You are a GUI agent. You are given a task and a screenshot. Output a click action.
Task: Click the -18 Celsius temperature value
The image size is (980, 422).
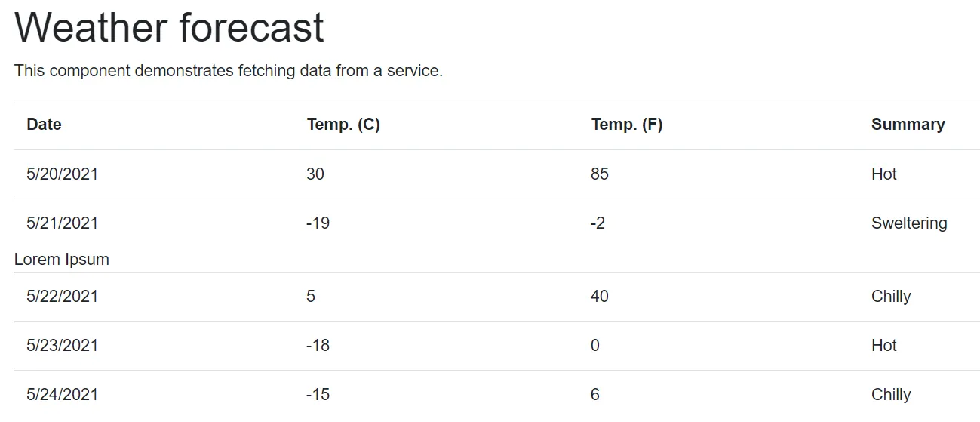318,346
